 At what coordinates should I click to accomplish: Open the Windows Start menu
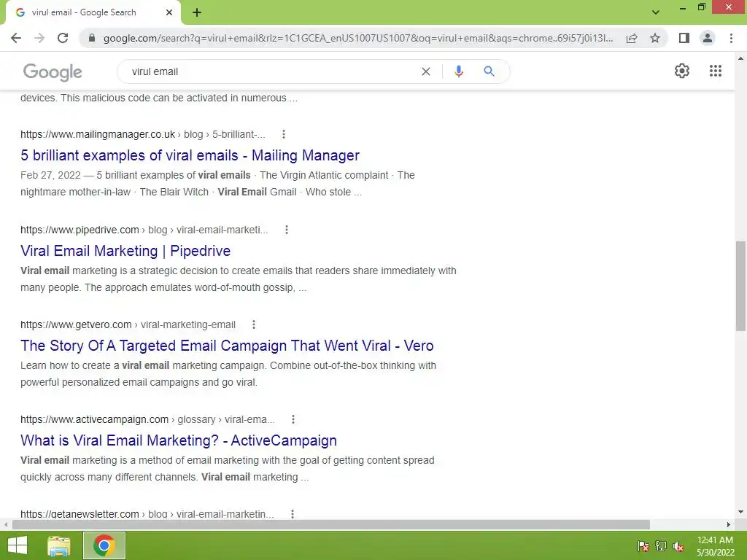click(18, 545)
